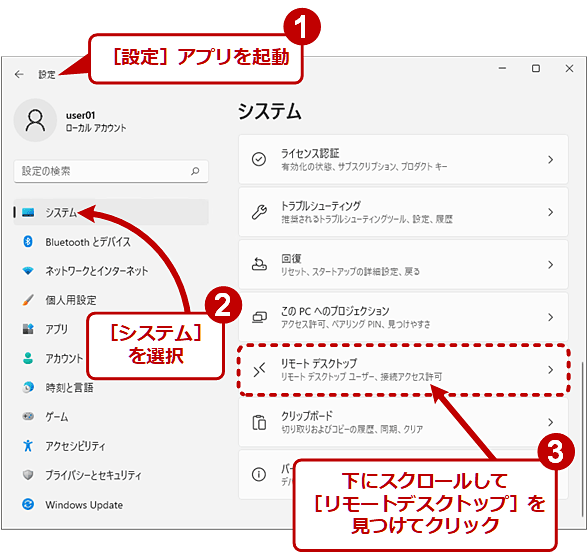
Task: Click the Bluetooth icon in sidebar
Action: (x=28, y=241)
